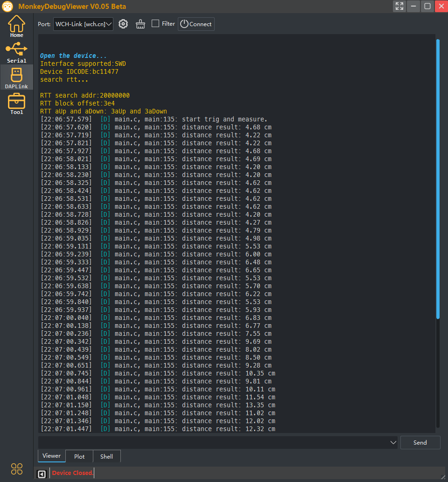448x482 pixels.
Task: Click the "search rtt..." log line
Action: tap(64, 79)
